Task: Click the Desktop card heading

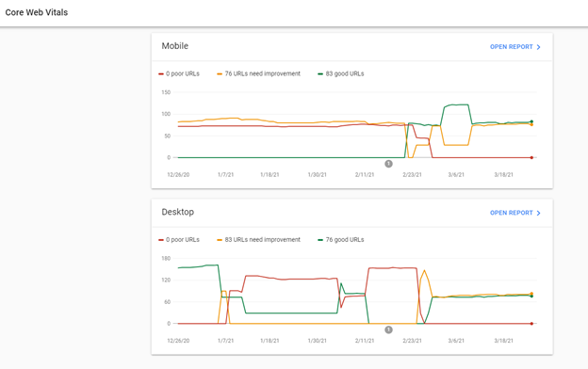Action: tap(178, 212)
